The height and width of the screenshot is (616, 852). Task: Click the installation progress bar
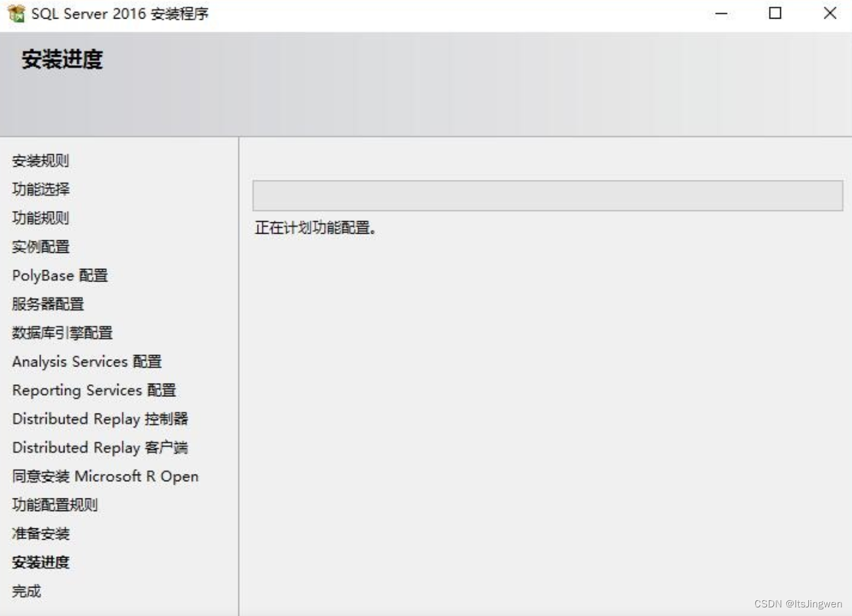pos(548,196)
